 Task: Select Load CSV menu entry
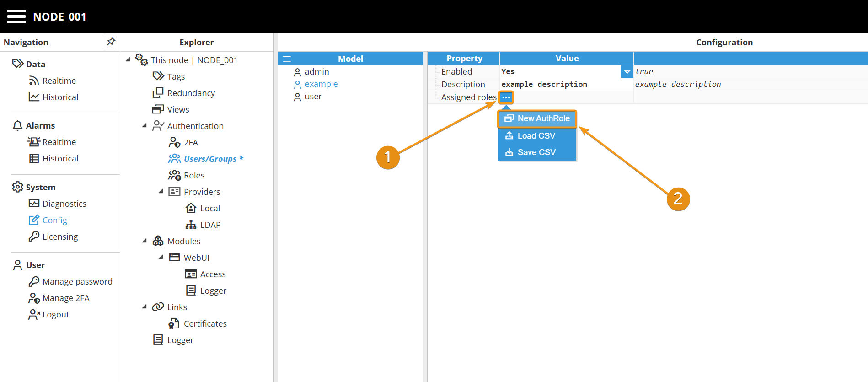click(x=536, y=136)
